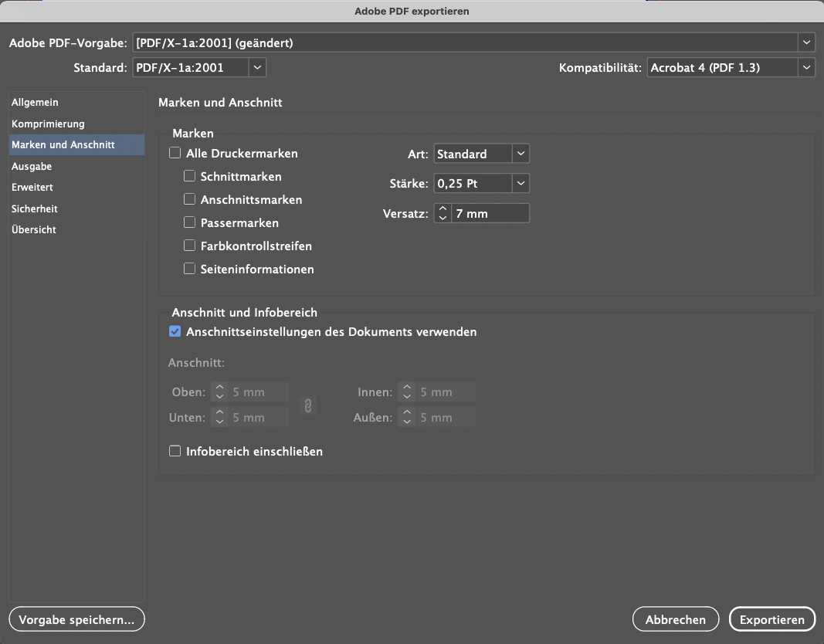Open the Adobe PDF-Vorgabe dropdown arrow
The width and height of the screenshot is (824, 644).
click(807, 42)
